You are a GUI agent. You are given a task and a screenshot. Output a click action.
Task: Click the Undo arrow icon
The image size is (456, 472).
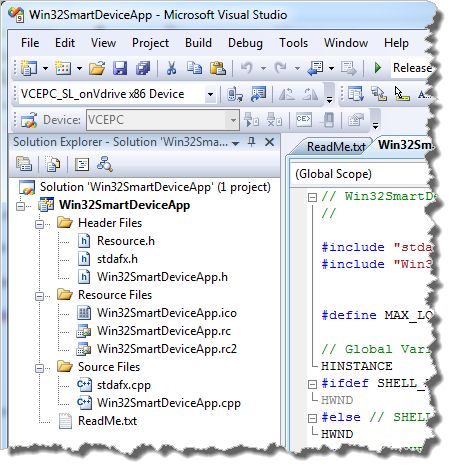pyautogui.click(x=247, y=68)
